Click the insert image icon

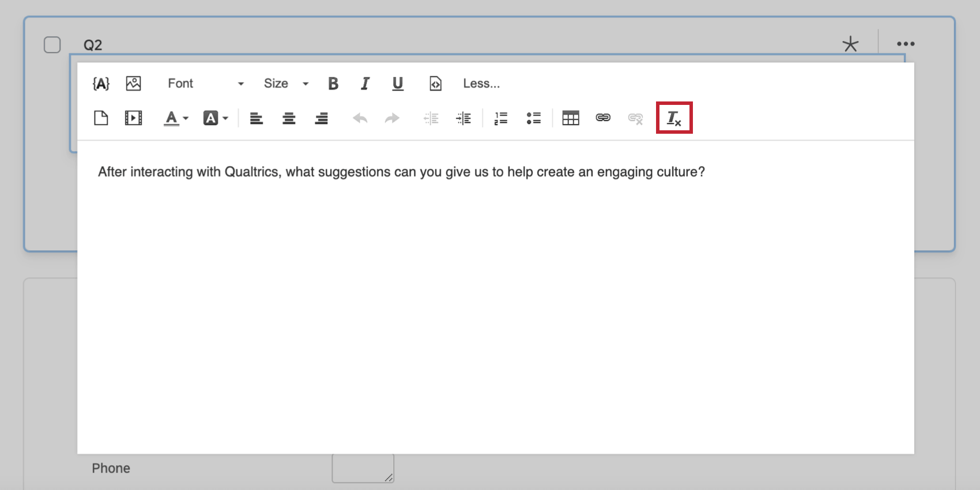pyautogui.click(x=133, y=84)
